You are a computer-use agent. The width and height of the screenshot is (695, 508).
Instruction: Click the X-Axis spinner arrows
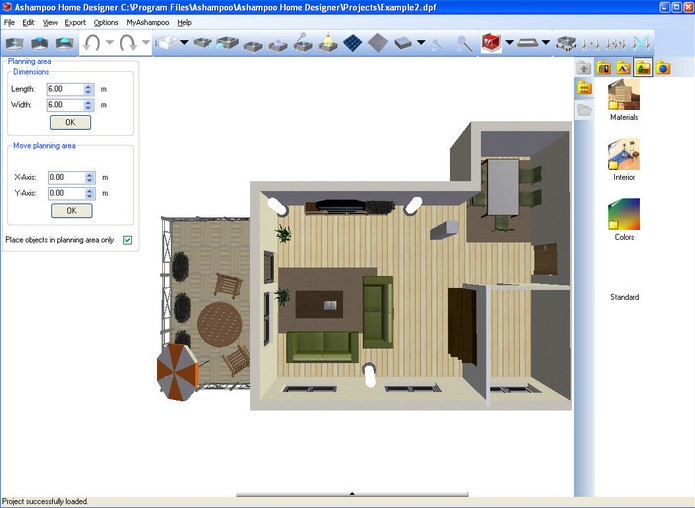pyautogui.click(x=90, y=177)
